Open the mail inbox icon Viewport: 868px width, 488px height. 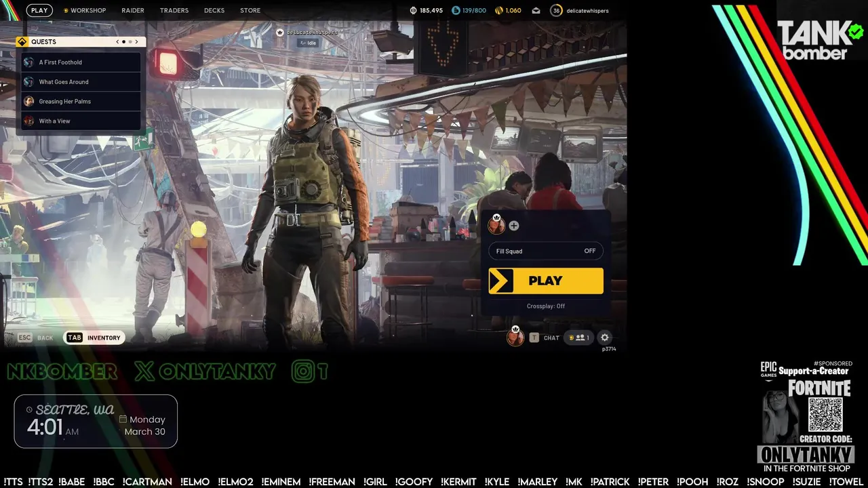536,10
